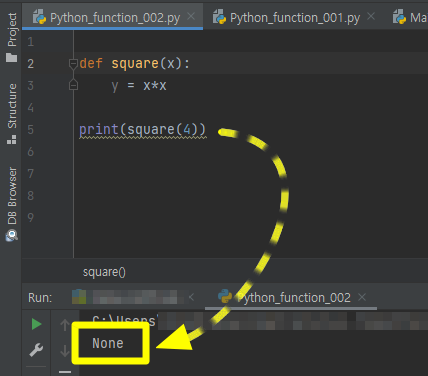Click the Structure panel icon
This screenshot has height=376, width=428.
(11, 139)
